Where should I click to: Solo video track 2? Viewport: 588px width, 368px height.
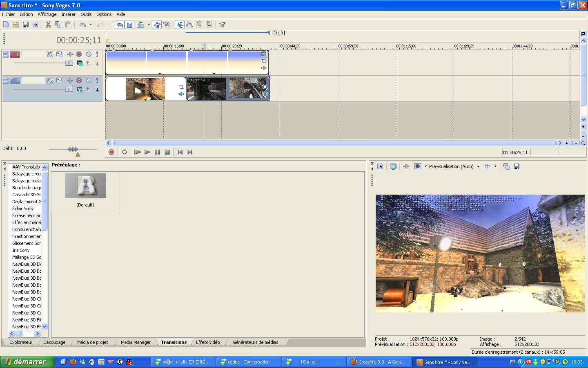97,81
